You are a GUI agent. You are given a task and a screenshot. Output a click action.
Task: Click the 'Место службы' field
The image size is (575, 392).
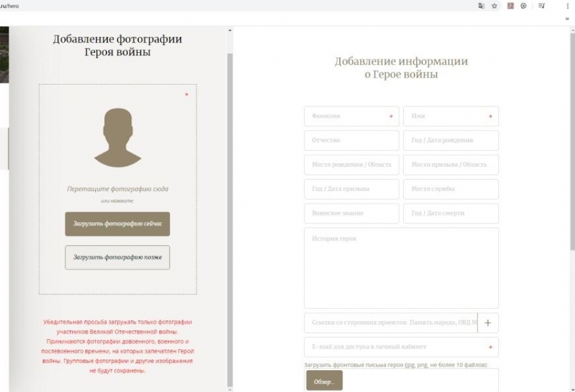click(x=451, y=189)
